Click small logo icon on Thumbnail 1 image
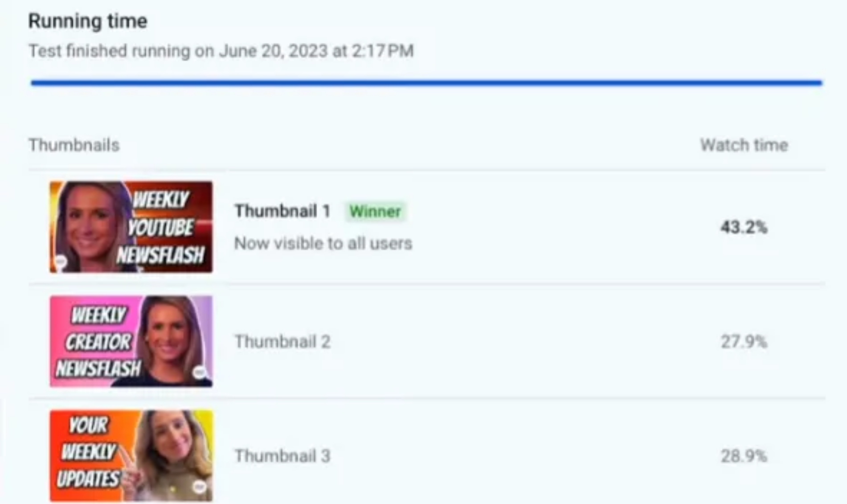The height and width of the screenshot is (504, 847). 61,261
